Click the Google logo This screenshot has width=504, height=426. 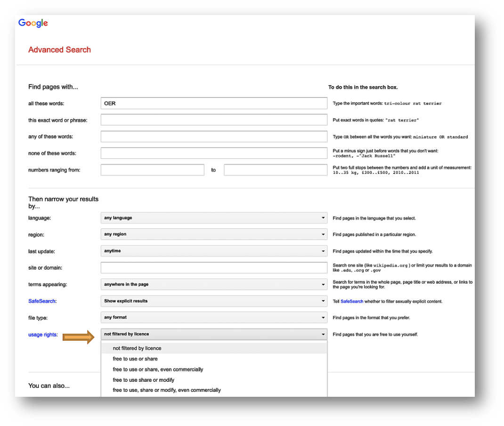click(33, 23)
